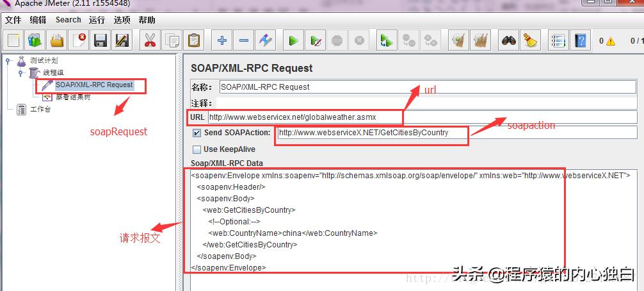The width and height of the screenshot is (644, 291).
Task: Start the test with green play icon
Action: pyautogui.click(x=293, y=40)
